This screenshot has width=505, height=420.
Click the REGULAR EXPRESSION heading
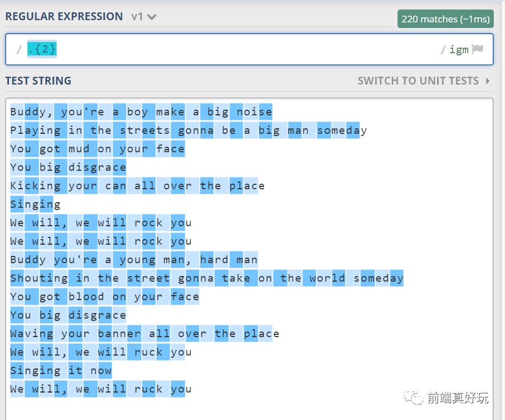coord(64,16)
